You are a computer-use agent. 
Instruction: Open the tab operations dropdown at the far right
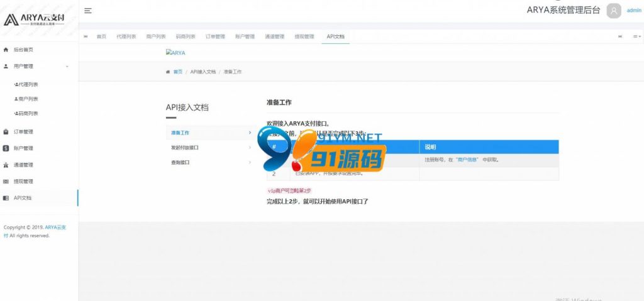pos(637,36)
